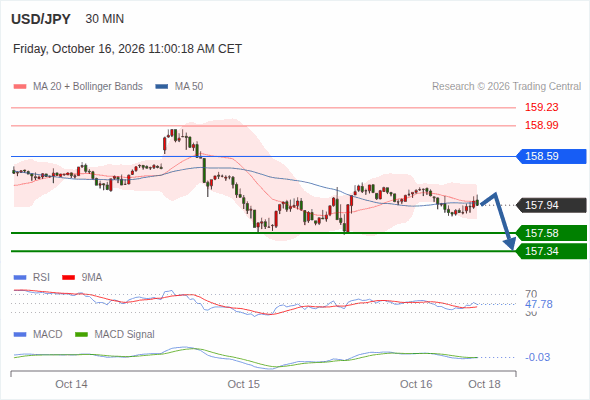Click the Friday, October 16, 2026 timestamp
The width and height of the screenshot is (590, 400).
pyautogui.click(x=127, y=49)
